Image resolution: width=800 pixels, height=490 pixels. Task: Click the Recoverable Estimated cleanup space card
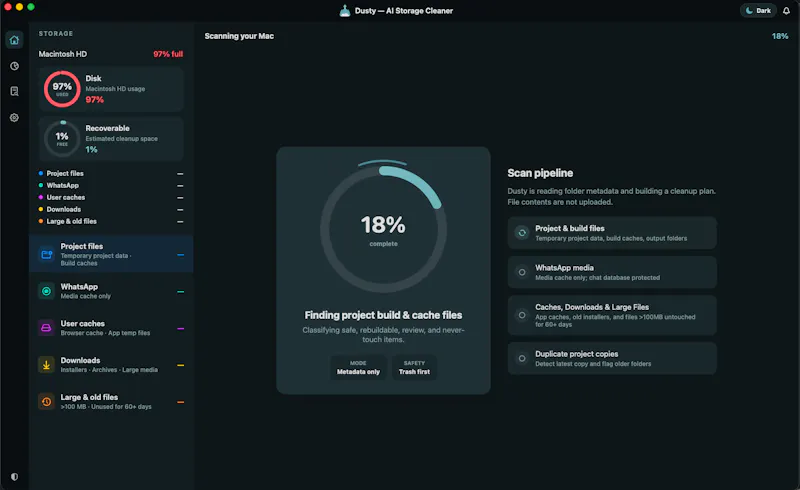coord(111,138)
